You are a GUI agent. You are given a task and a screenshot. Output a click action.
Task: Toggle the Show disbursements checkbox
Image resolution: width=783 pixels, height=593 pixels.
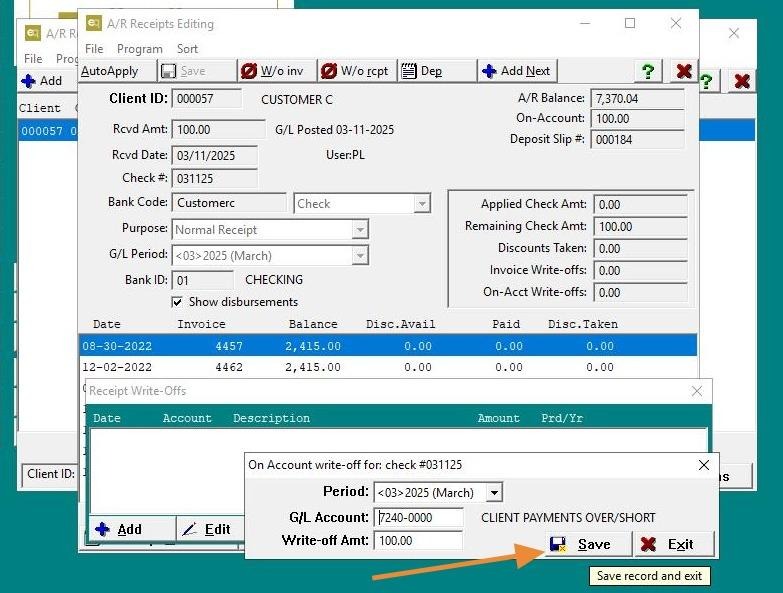[177, 302]
